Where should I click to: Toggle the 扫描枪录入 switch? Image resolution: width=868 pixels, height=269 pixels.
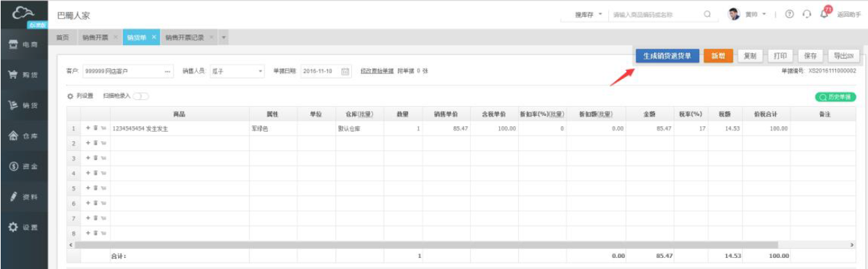pyautogui.click(x=140, y=96)
